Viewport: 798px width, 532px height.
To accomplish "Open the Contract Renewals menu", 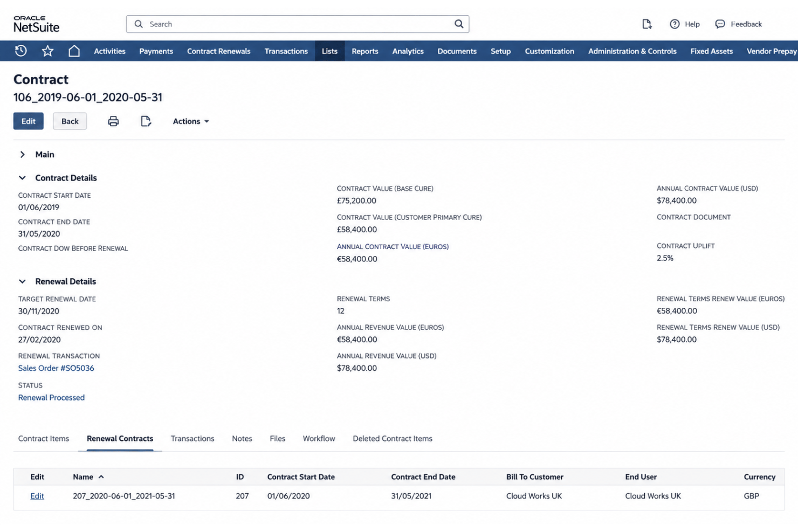I will [x=218, y=51].
